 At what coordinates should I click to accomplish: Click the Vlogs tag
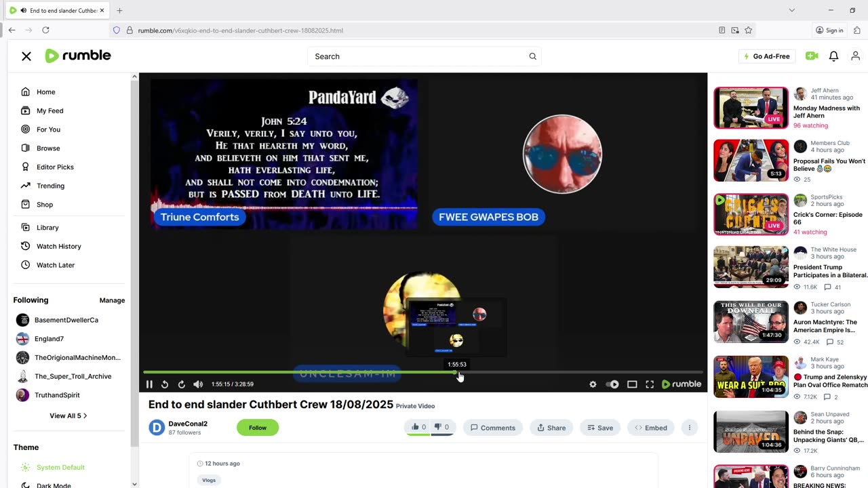point(209,480)
